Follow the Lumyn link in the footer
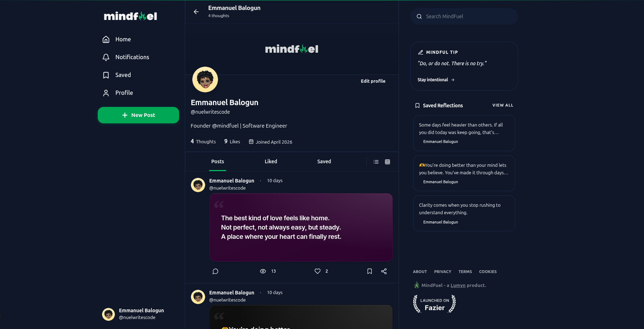This screenshot has height=329, width=644. point(458,285)
